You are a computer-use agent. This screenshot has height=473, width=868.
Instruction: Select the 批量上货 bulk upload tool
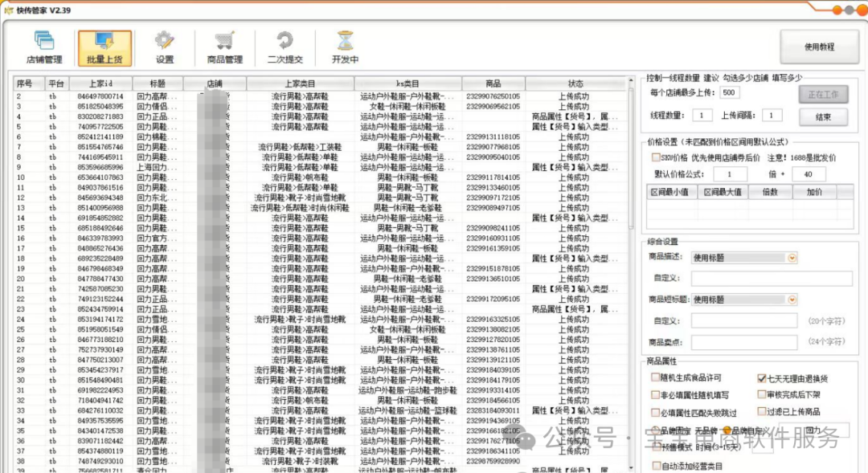[104, 48]
